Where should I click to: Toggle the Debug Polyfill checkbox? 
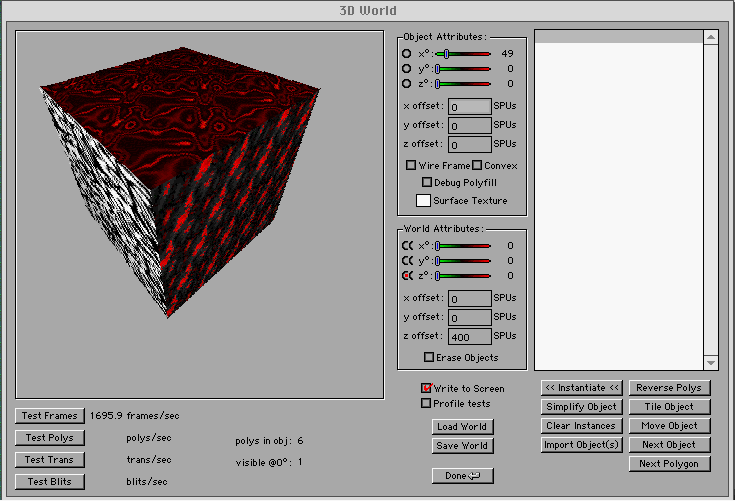427,182
